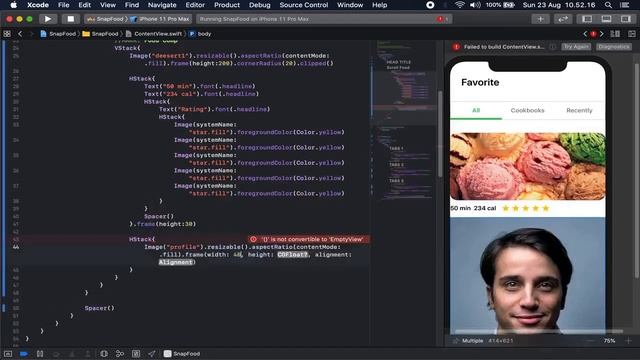Screen dimensions: 640x360
Task: Click the code minimap
Action: coord(403,122)
